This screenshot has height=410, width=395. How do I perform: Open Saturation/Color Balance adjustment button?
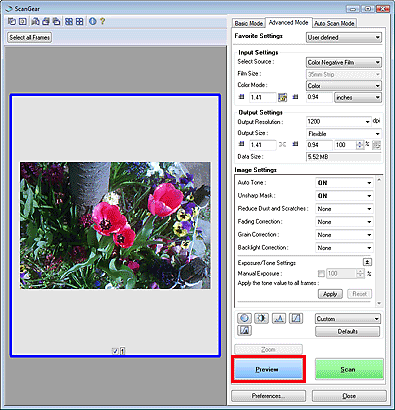[244, 318]
